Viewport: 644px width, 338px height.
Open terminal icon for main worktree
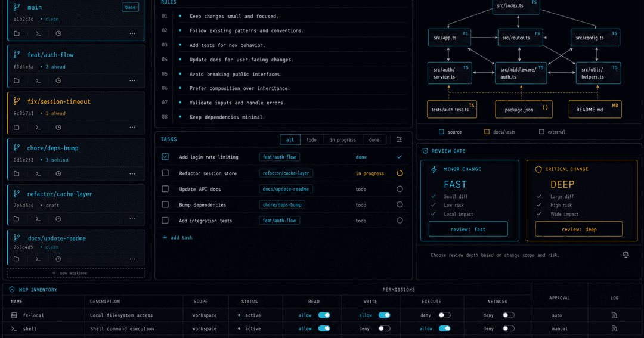tap(38, 33)
